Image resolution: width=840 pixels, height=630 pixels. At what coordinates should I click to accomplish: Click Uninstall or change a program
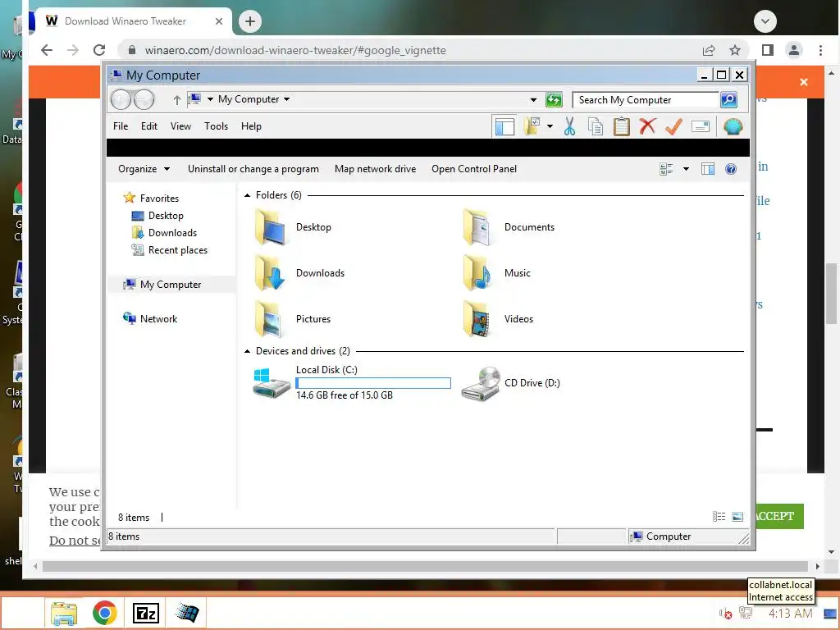(253, 169)
